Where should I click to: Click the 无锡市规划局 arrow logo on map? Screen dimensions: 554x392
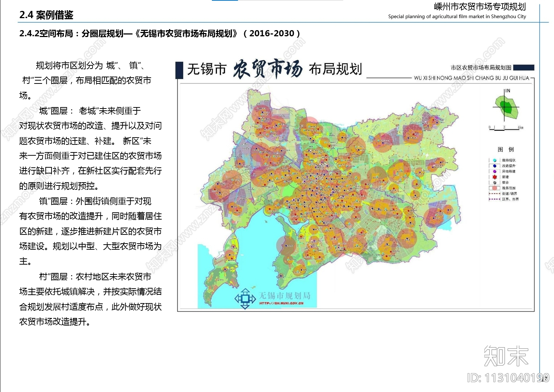(x=245, y=299)
